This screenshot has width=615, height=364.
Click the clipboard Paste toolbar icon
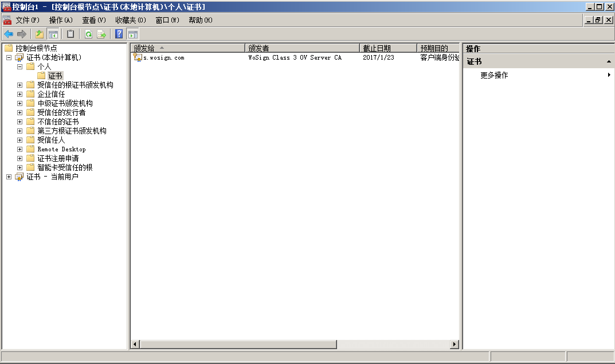coord(70,34)
